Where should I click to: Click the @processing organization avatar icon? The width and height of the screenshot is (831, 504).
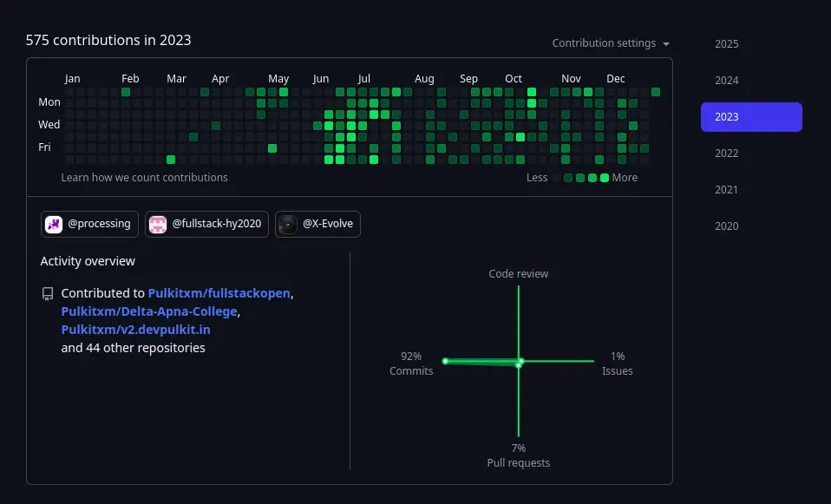click(54, 224)
